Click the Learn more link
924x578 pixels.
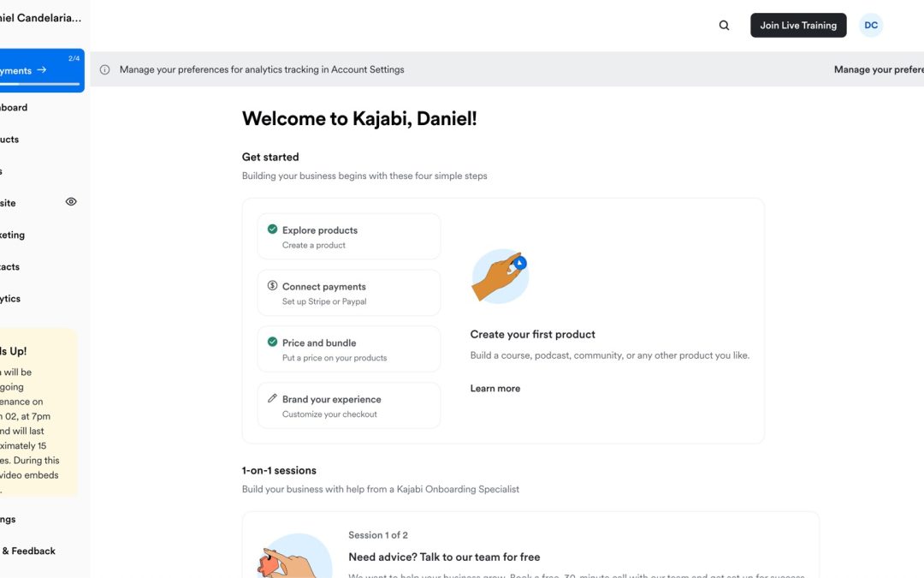tap(495, 388)
